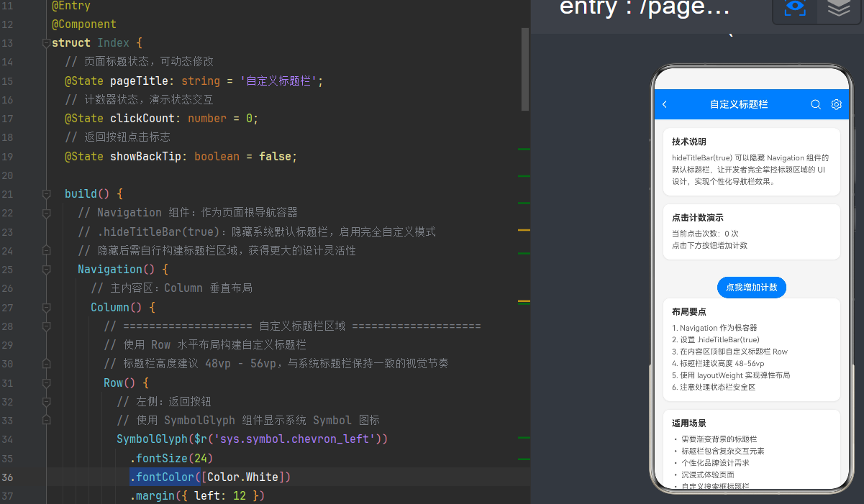Click the yellow warning stripe mark near line 27

(524, 301)
